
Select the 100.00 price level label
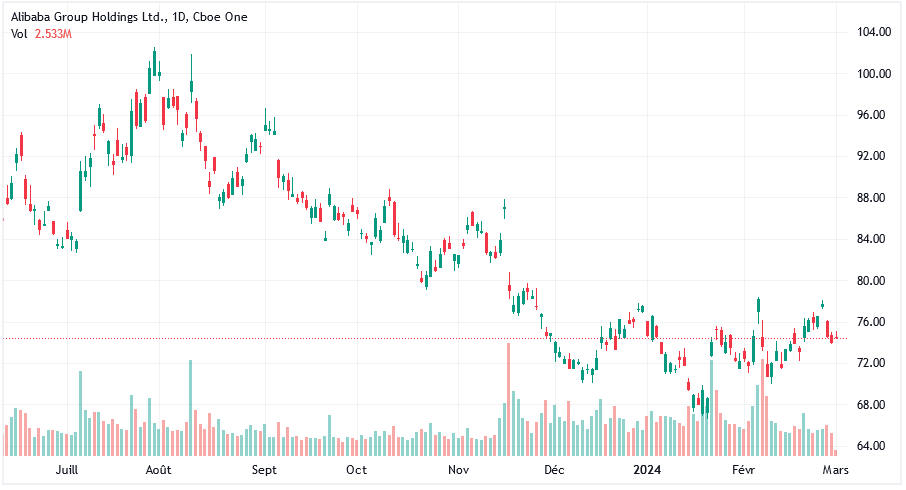click(875, 74)
